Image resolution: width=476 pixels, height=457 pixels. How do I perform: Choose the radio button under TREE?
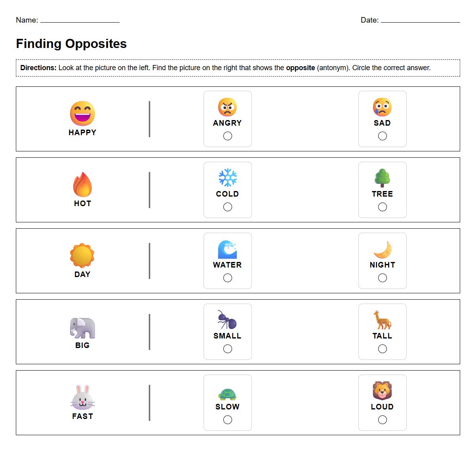(x=383, y=207)
